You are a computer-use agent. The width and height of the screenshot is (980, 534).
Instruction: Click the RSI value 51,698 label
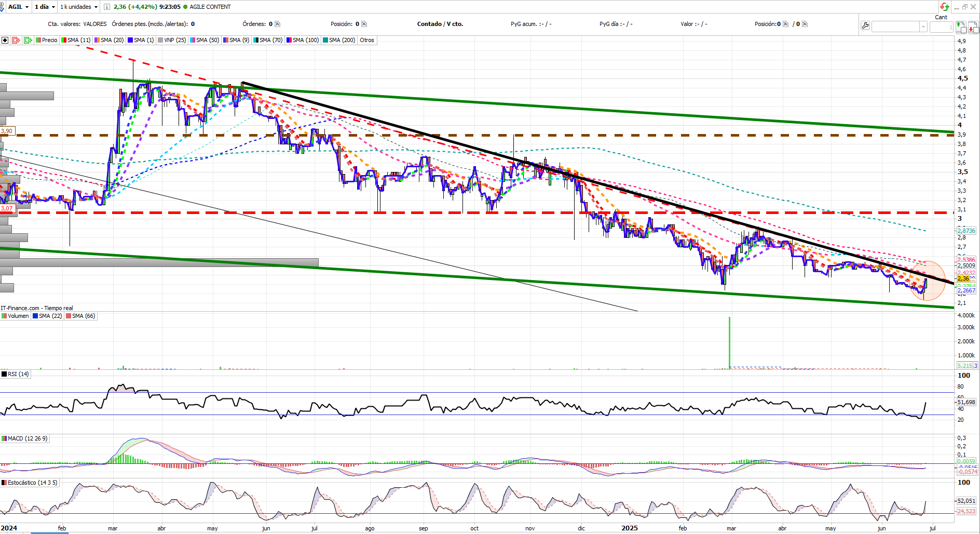point(966,402)
